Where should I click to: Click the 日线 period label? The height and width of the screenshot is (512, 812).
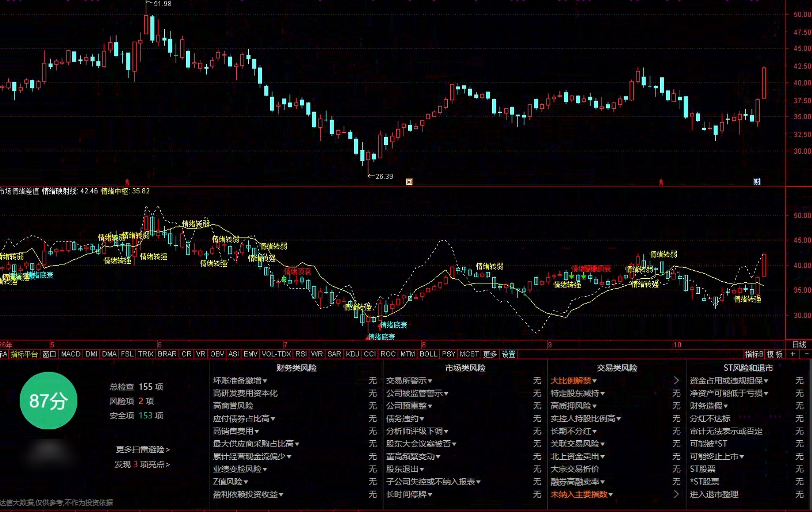click(x=799, y=345)
